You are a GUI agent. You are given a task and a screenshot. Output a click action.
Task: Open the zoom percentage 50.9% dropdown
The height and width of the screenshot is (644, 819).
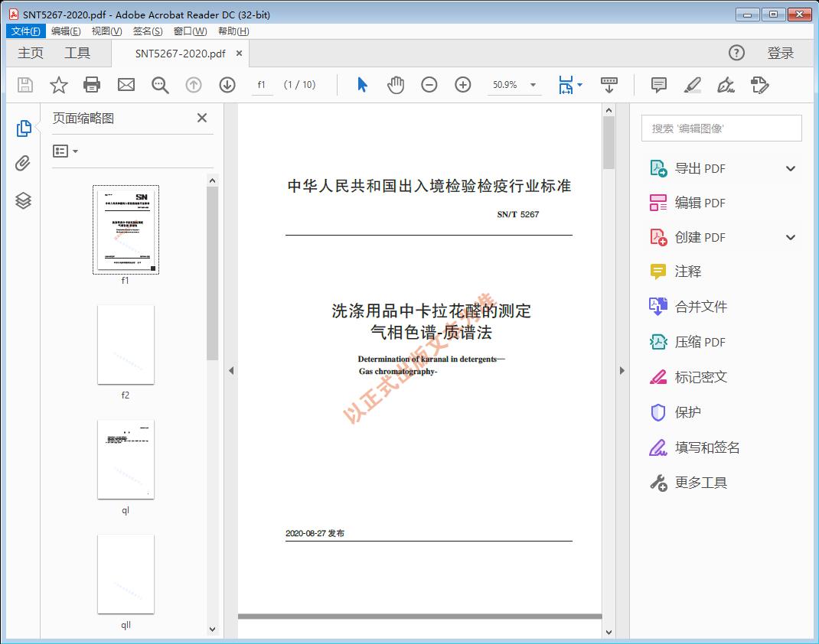point(514,85)
